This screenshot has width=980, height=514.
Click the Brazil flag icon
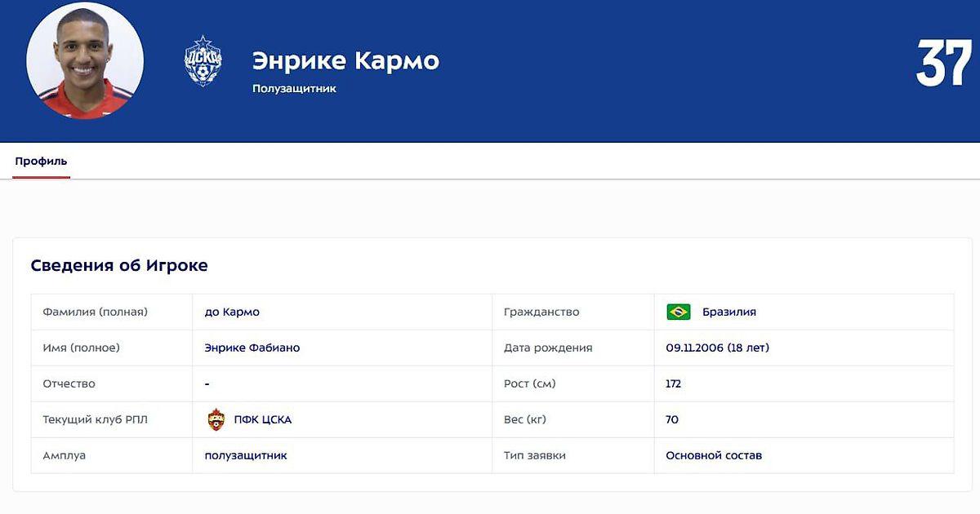[678, 312]
